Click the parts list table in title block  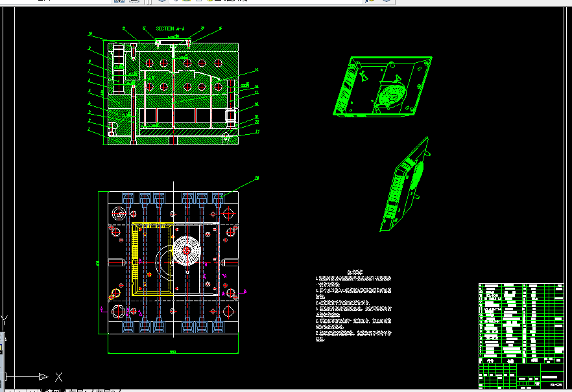click(521, 323)
